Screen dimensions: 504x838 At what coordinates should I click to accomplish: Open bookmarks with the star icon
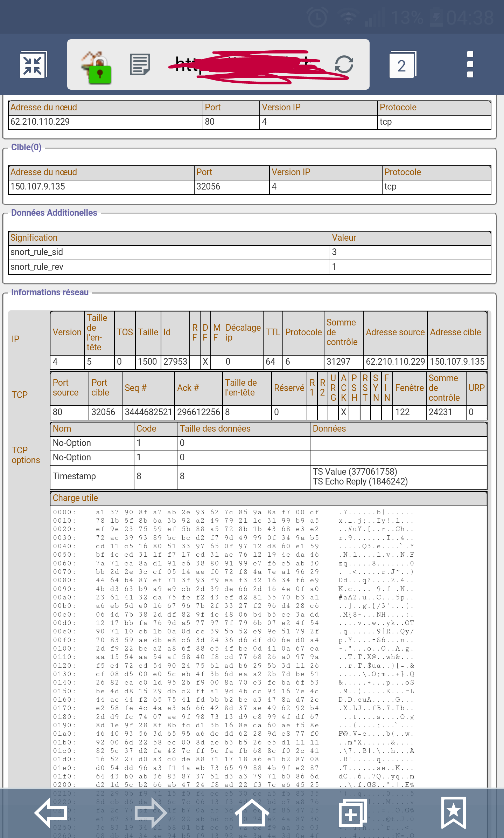[454, 813]
